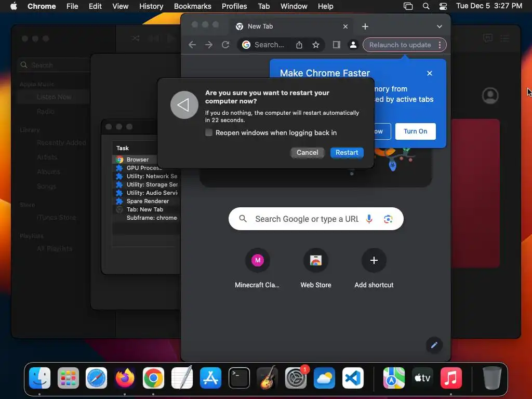Click the Restart button in the dialog
The width and height of the screenshot is (532, 399).
(x=347, y=152)
